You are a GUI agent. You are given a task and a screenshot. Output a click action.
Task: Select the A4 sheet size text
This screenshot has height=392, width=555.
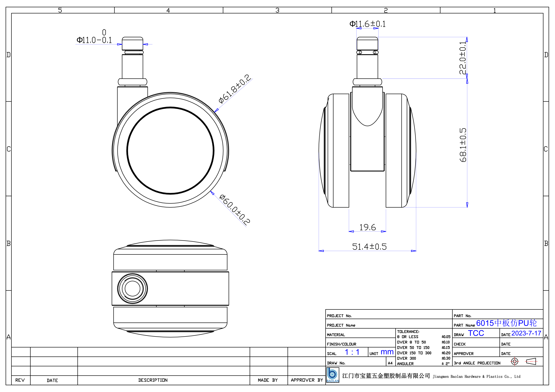pos(390,363)
